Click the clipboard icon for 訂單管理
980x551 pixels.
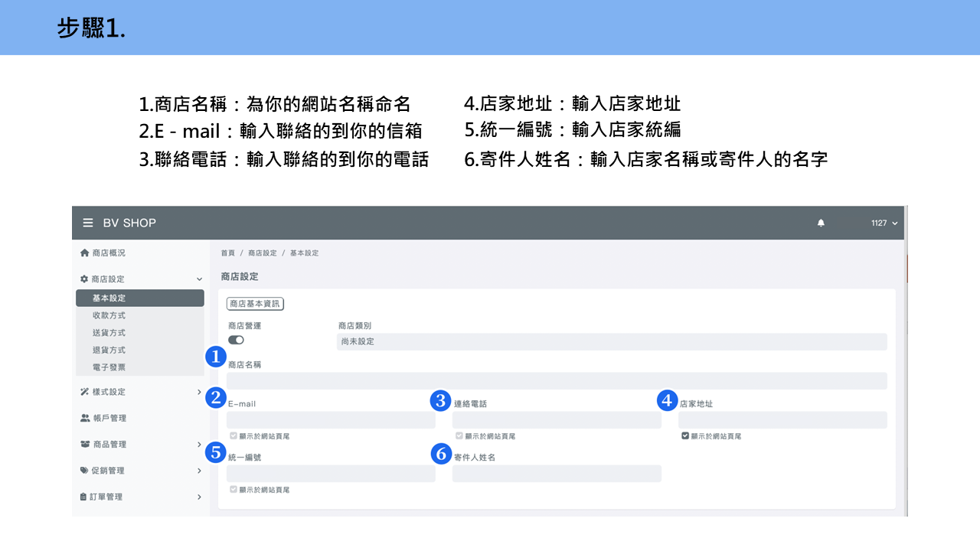click(84, 497)
